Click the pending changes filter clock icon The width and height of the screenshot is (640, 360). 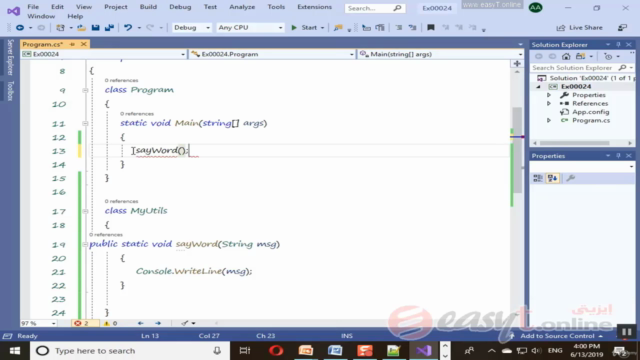point(608,56)
